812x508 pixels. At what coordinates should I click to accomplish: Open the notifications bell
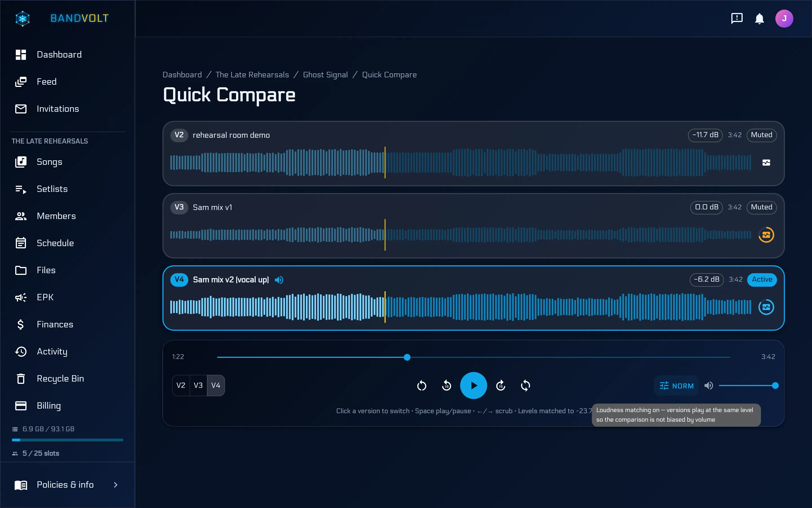760,18
